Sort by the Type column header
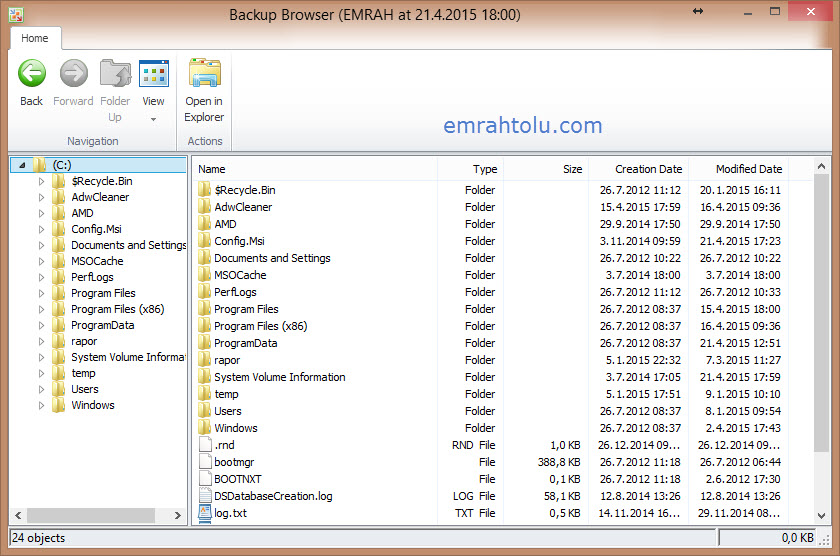 click(x=470, y=169)
